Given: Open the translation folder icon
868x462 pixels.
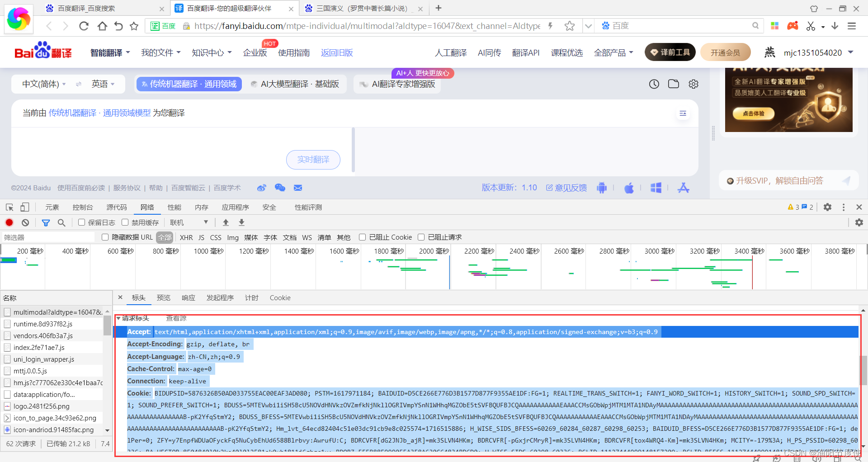Looking at the screenshot, I should [674, 84].
